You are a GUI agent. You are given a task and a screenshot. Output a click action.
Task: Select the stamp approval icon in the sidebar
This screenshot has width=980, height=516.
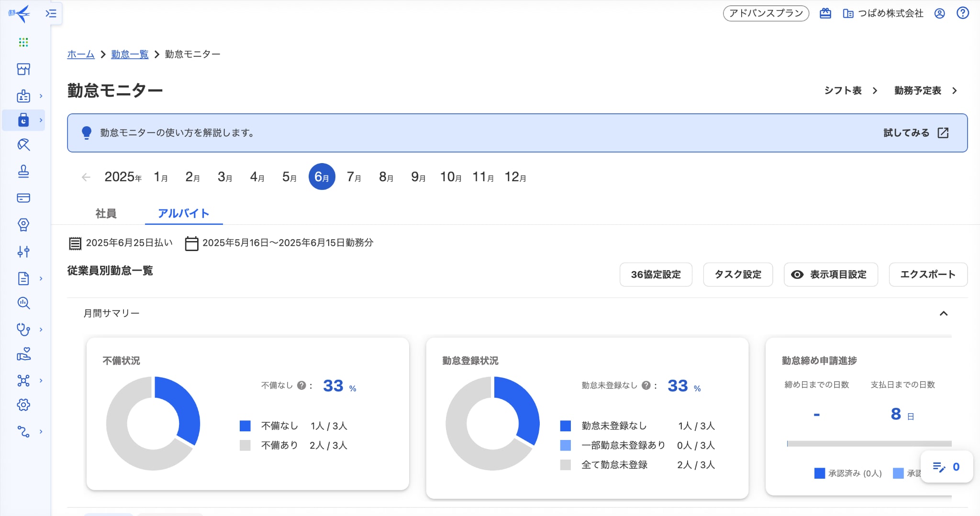23,172
